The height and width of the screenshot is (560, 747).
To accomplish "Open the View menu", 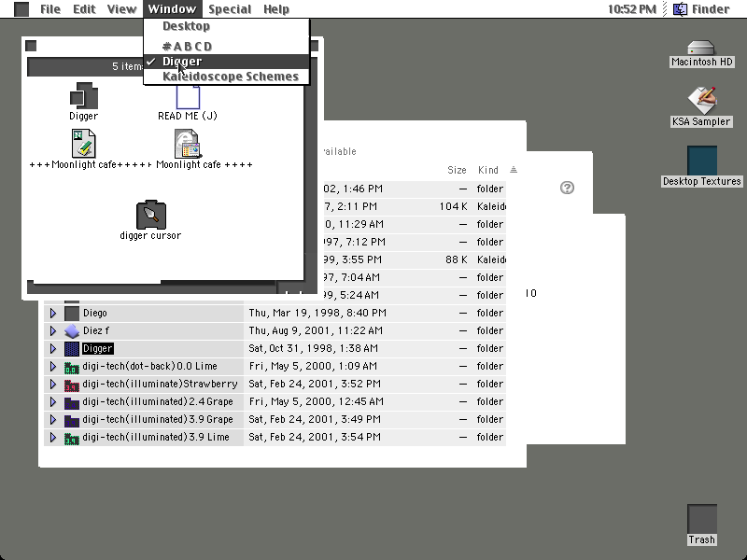I will [x=122, y=9].
